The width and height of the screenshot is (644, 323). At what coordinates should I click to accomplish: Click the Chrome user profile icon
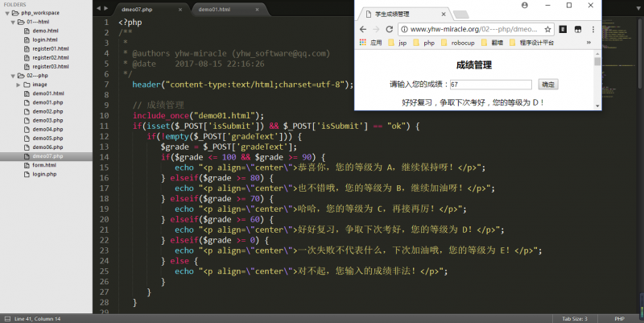(x=525, y=5)
